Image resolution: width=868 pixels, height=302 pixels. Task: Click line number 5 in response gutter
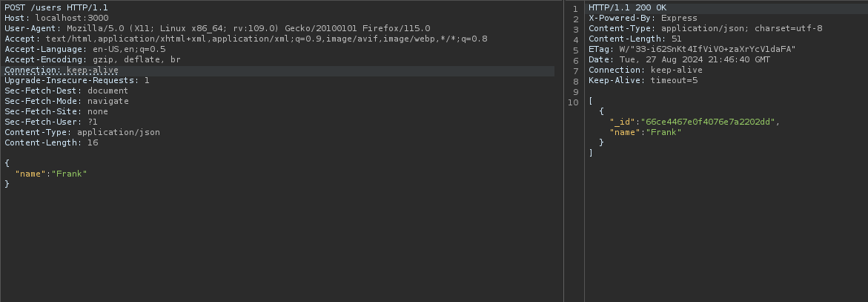[575, 49]
